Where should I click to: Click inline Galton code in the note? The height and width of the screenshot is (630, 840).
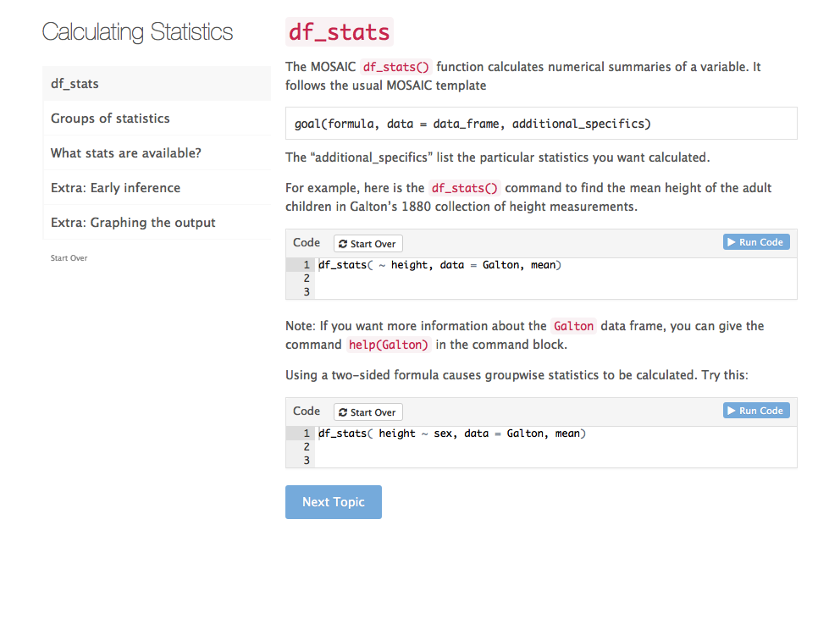tap(573, 326)
